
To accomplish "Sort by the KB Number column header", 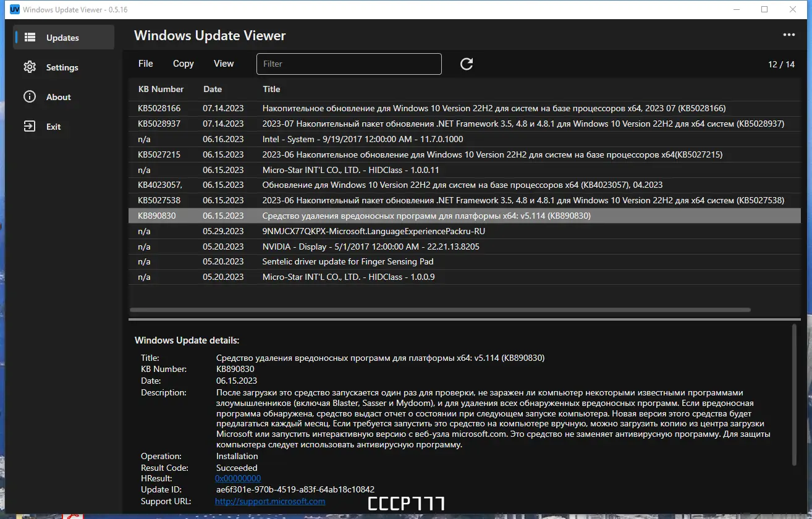I will pyautogui.click(x=161, y=89).
